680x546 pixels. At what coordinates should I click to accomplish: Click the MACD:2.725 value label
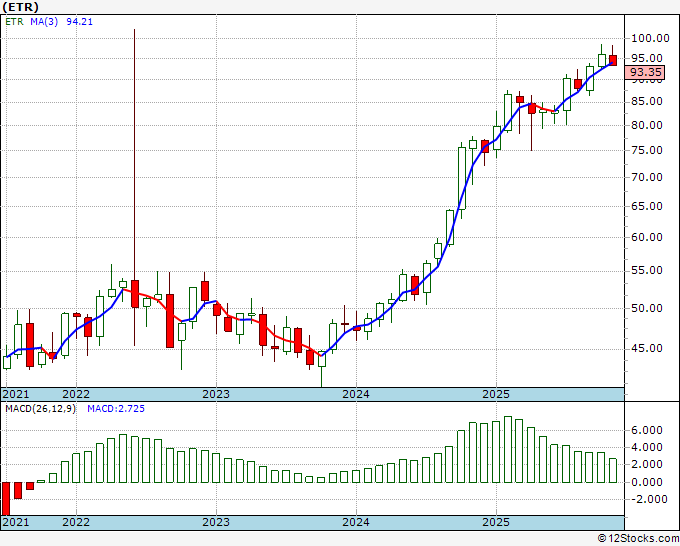116,409
